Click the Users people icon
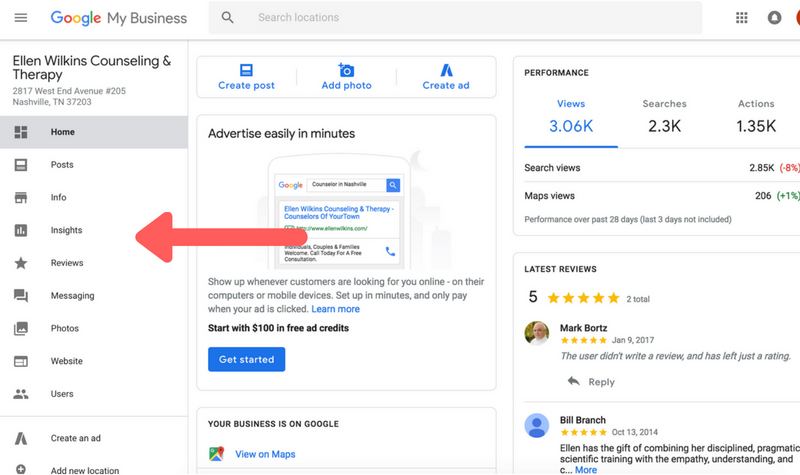Image resolution: width=800 pixels, height=475 pixels. pos(21,394)
